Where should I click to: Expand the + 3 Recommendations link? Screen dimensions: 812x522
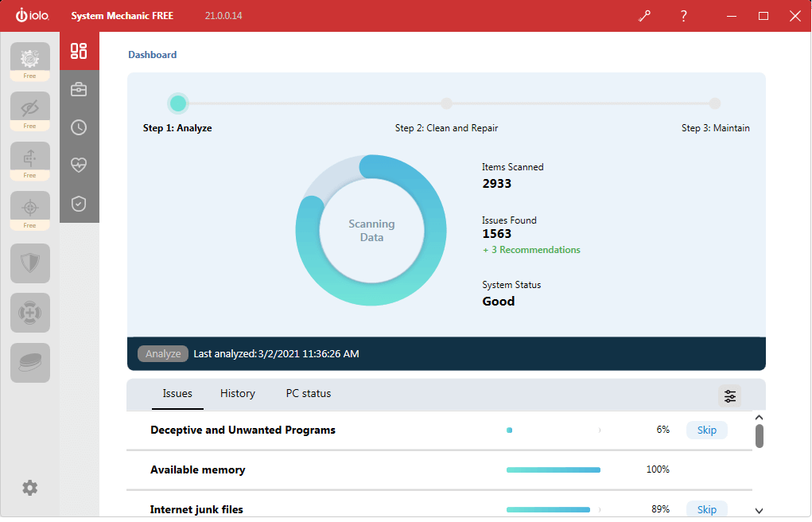point(531,249)
